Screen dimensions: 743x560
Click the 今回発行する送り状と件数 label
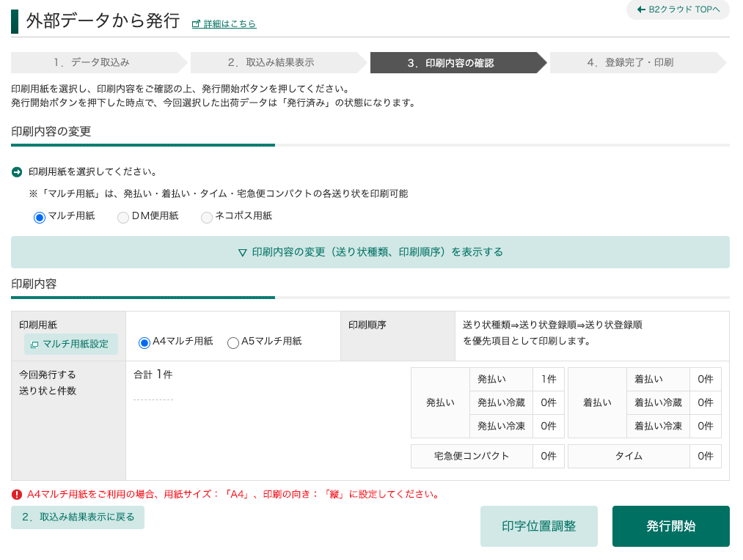[x=48, y=383]
